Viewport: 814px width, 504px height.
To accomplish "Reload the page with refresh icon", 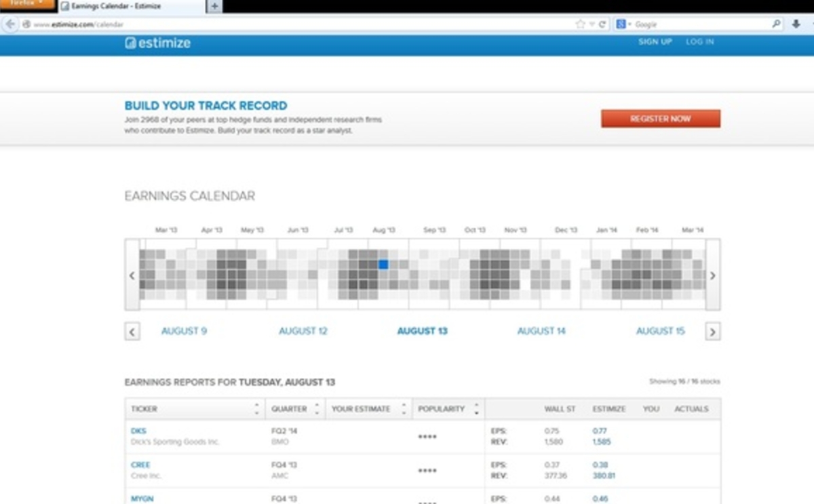I will tap(602, 24).
